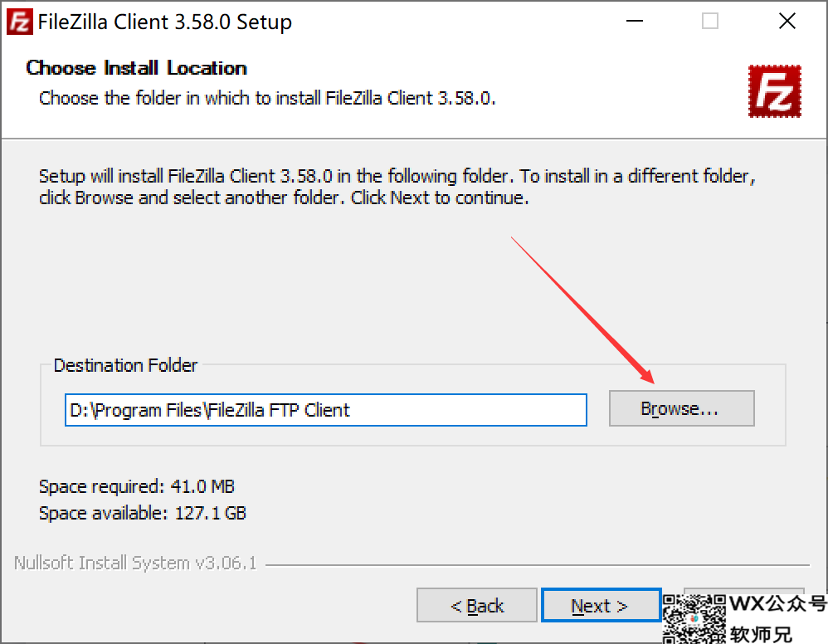The height and width of the screenshot is (644, 828).
Task: Click the 'FileZilla Client 3.58.0 Setup' window title
Action: coord(165,22)
